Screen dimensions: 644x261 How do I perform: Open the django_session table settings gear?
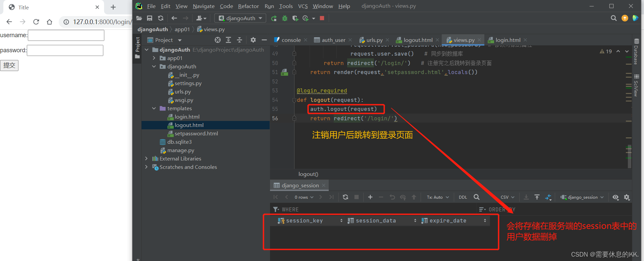tap(627, 197)
